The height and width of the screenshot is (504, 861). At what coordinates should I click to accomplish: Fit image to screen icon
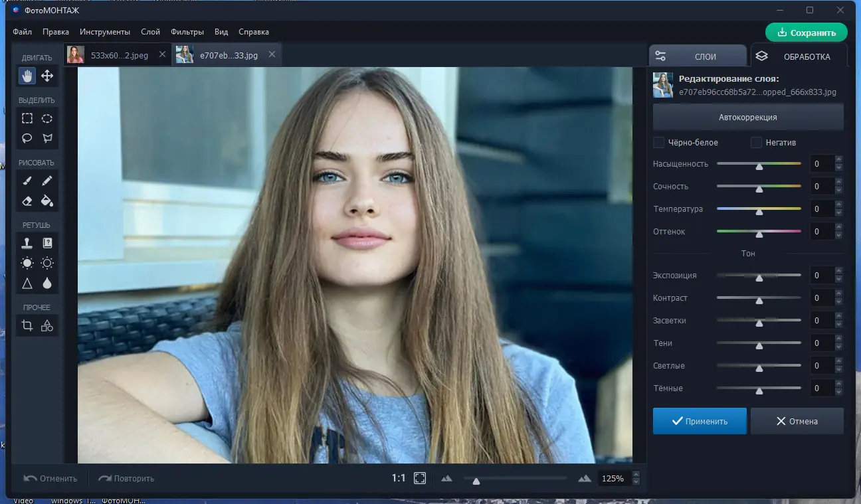coord(420,478)
